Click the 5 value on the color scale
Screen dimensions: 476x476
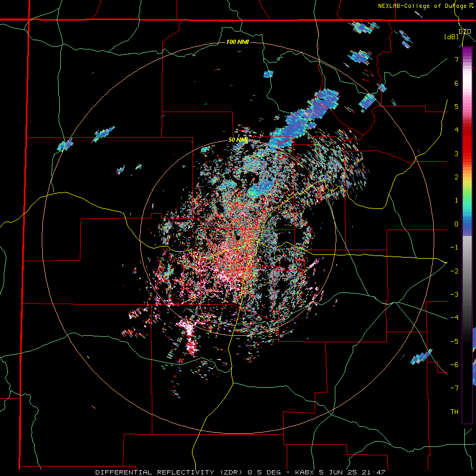tap(456, 106)
